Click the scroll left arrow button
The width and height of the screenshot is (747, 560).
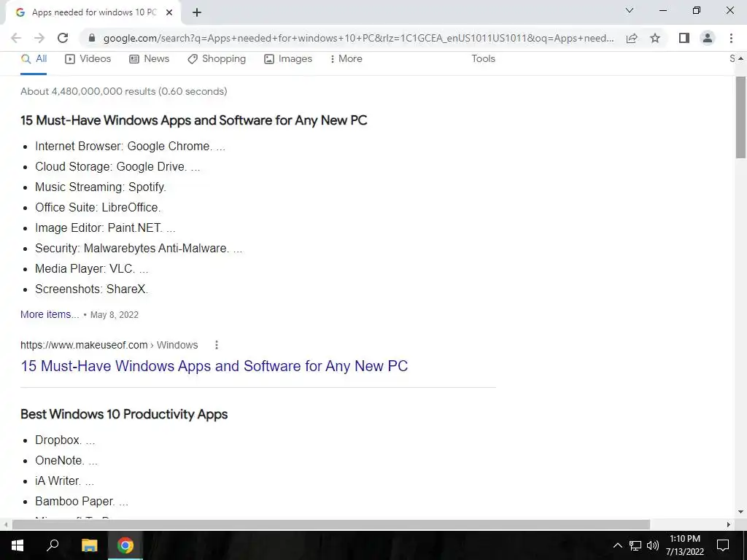6,524
